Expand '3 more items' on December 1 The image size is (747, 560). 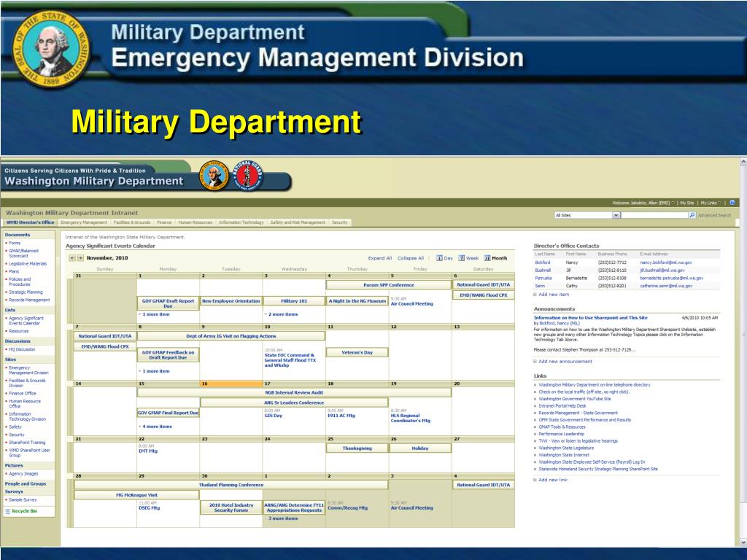tap(283, 518)
